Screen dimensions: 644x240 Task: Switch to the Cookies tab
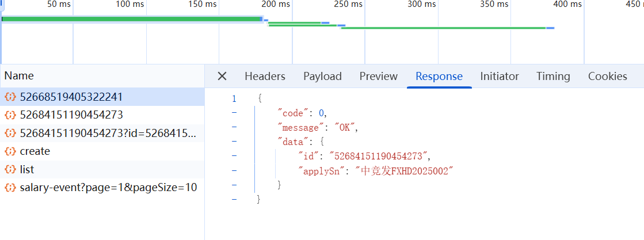pos(607,76)
